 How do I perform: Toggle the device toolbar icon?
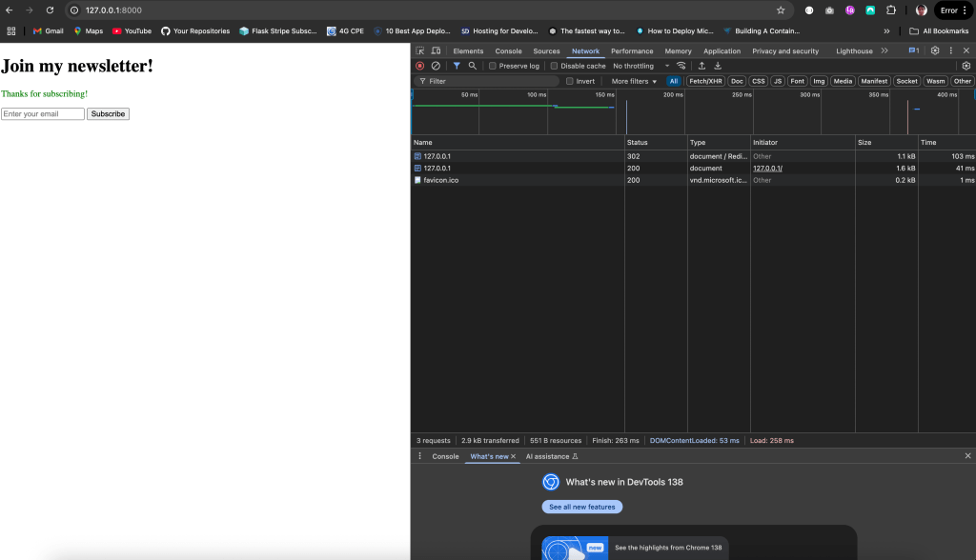[436, 50]
